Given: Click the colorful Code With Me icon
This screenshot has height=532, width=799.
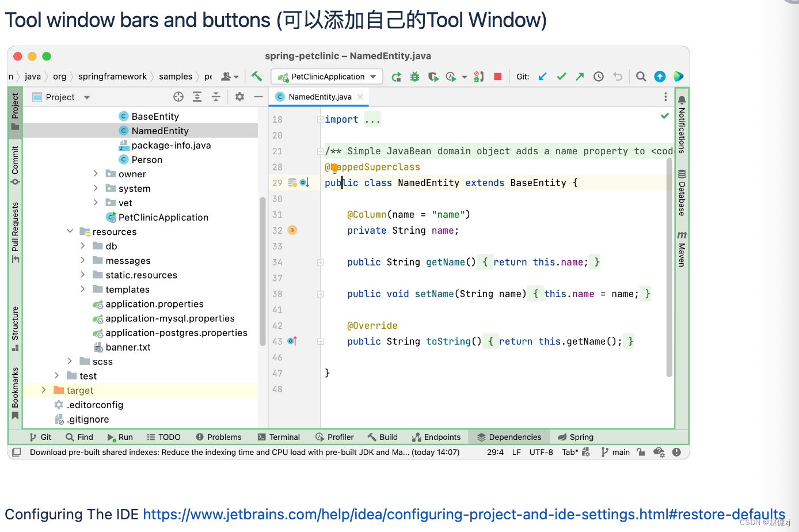Looking at the screenshot, I should click(x=678, y=77).
